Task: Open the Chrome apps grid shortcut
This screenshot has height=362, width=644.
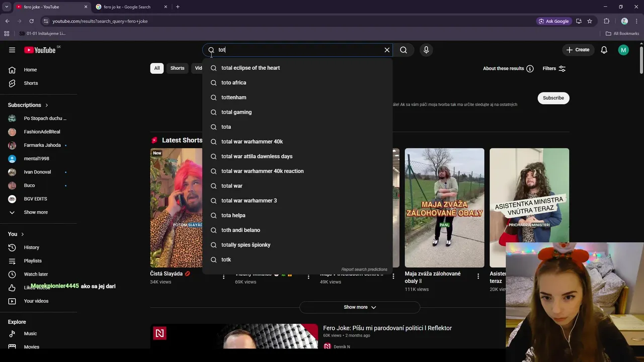Action: [7, 34]
